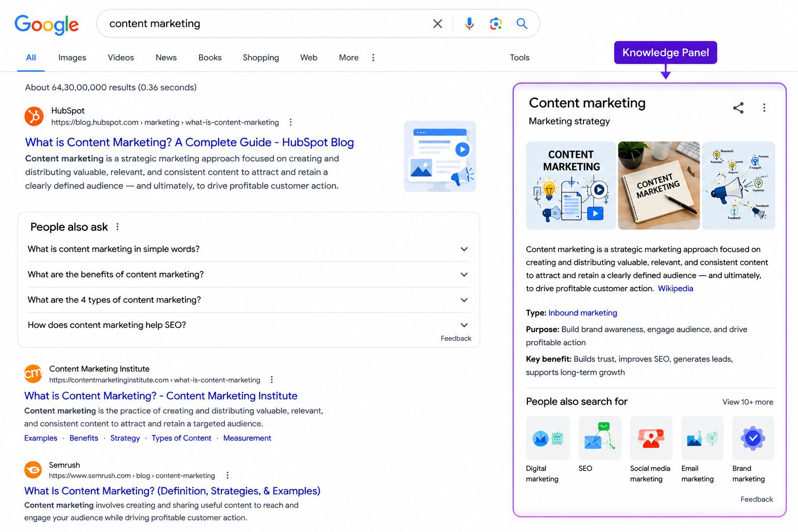Viewport: 798px width, 532px height.
Task: Click the Google logo
Action: (47, 24)
